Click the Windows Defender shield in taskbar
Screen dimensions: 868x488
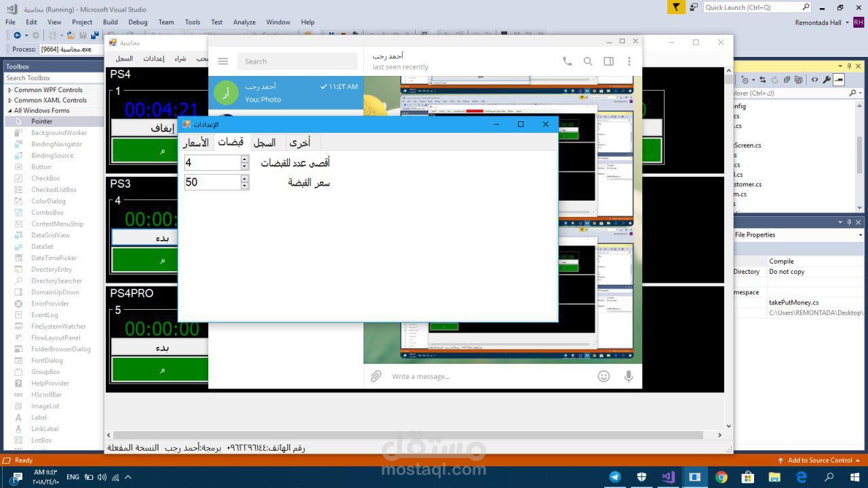642,476
